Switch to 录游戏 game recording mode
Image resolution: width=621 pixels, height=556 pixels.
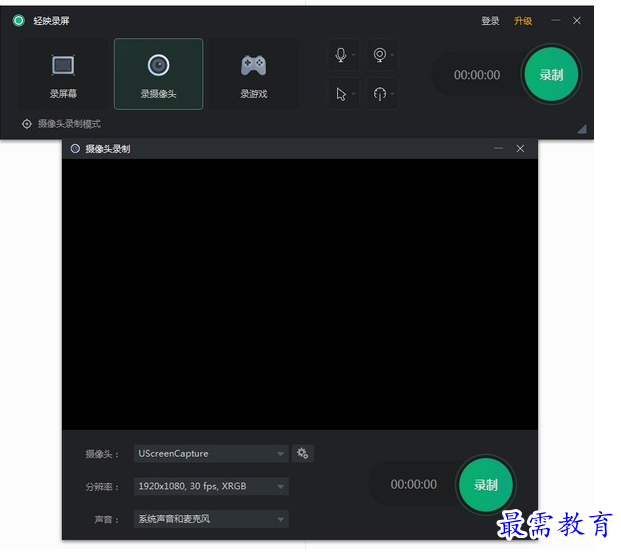(x=253, y=74)
